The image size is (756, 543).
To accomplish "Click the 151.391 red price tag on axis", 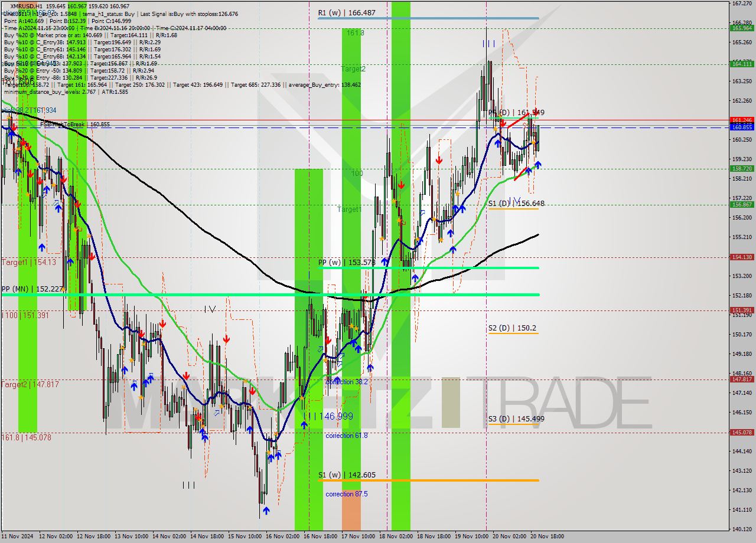I will (742, 310).
